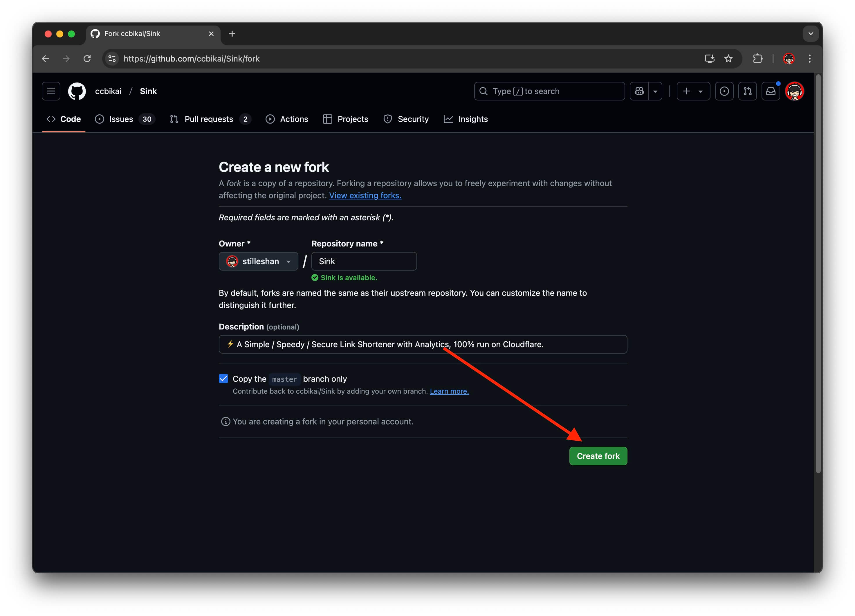Click the Pull requests count badge 2
Viewport: 855px width, 616px height.
(x=245, y=119)
